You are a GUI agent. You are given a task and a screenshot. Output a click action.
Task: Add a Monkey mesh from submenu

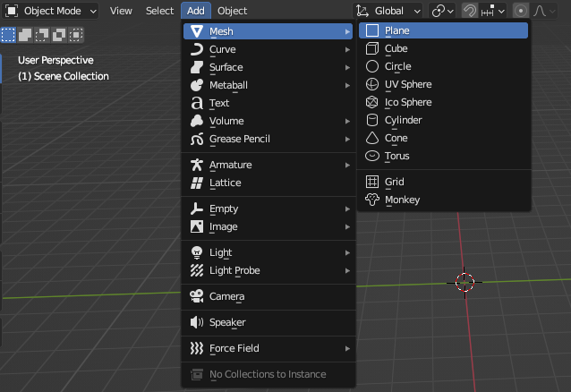coord(402,200)
